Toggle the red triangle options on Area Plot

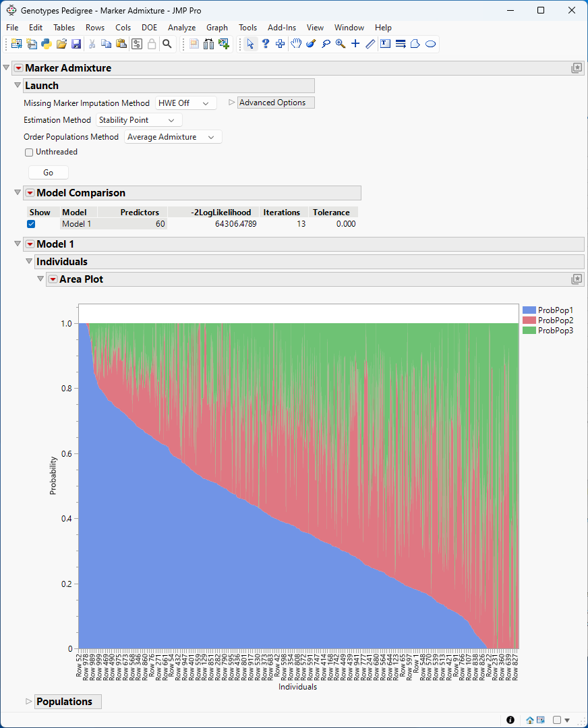[x=52, y=279]
